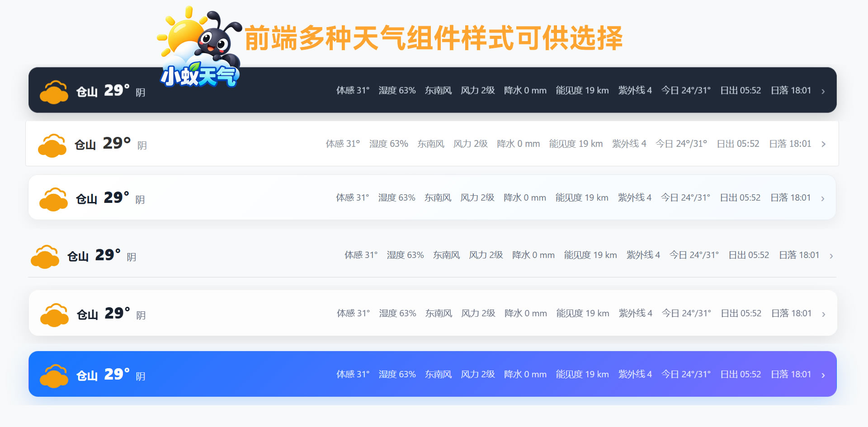The width and height of the screenshot is (868, 427).
Task: Open details via the dark navy bar's chevron arrow
Action: point(823,91)
